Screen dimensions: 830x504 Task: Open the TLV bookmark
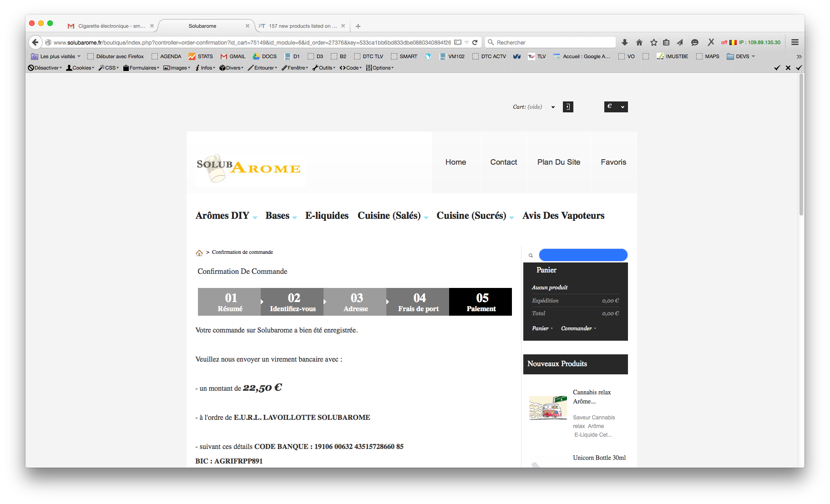point(537,56)
